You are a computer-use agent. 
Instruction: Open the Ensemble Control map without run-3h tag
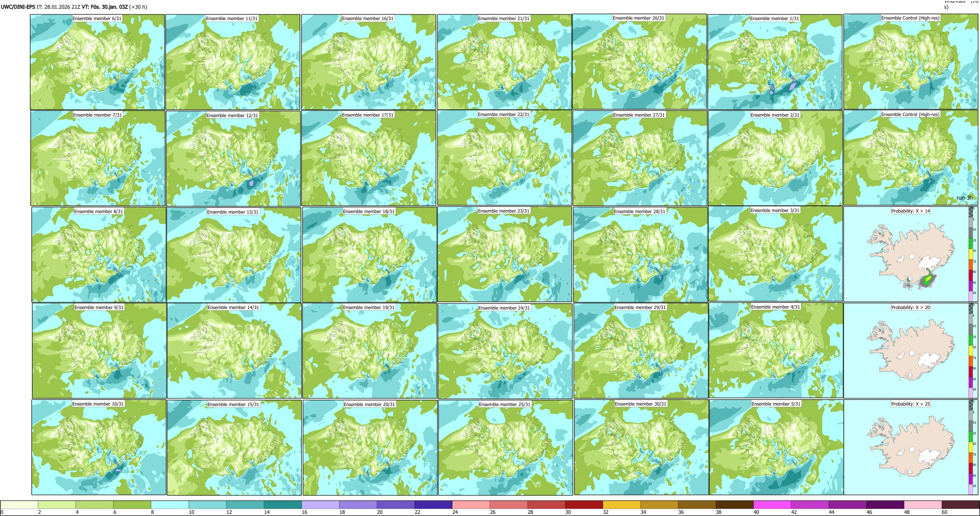[x=910, y=61]
